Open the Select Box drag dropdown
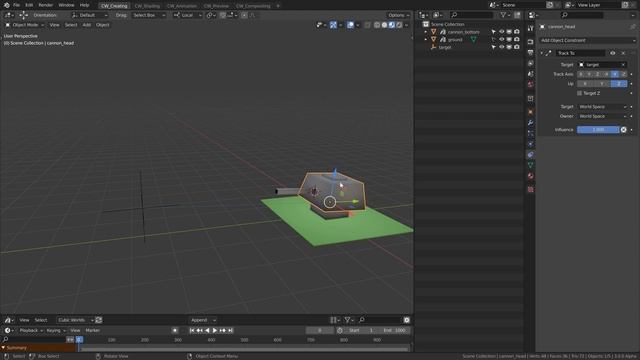 pyautogui.click(x=149, y=15)
